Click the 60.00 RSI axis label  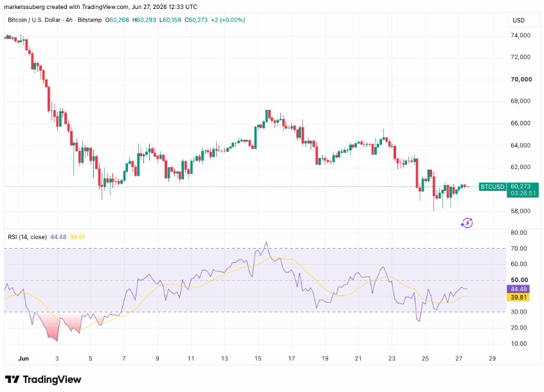[x=519, y=264]
